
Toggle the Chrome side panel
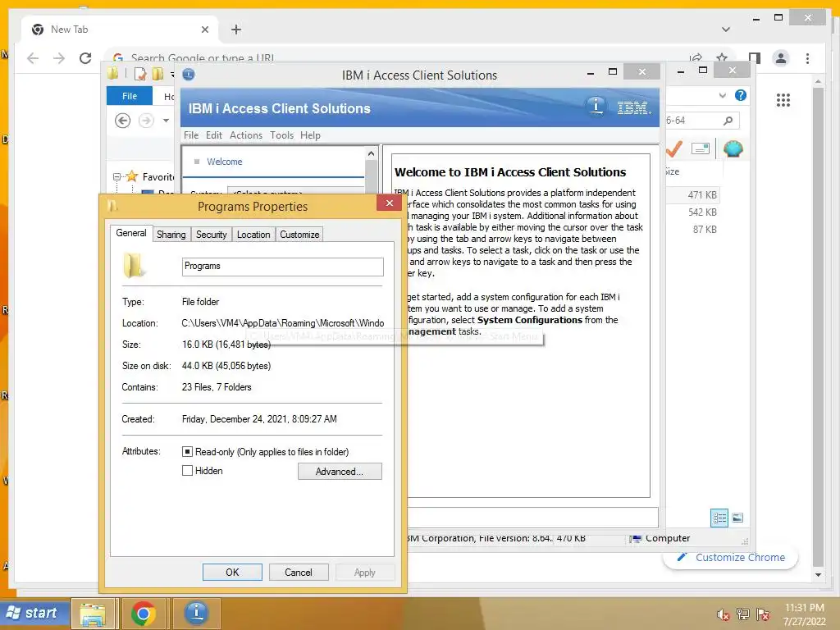click(755, 58)
